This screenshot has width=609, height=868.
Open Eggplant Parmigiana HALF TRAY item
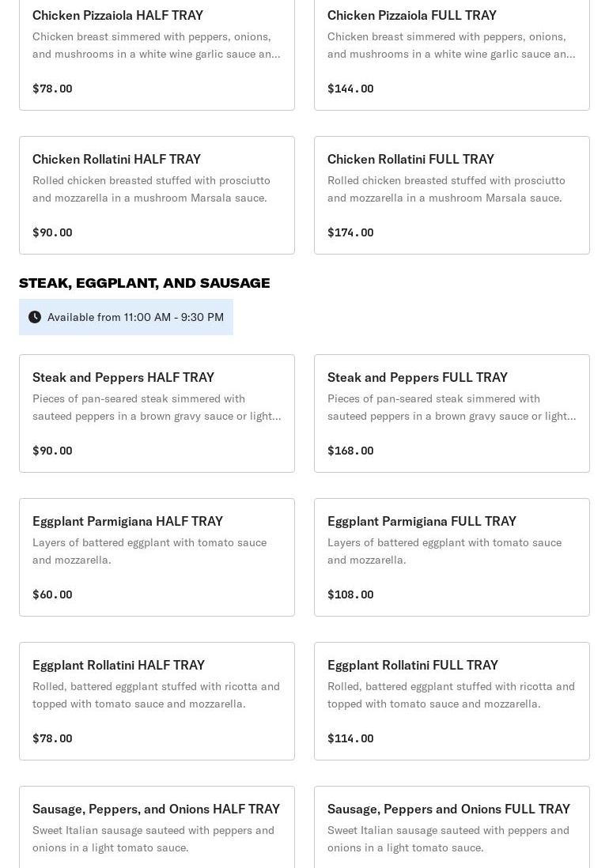tap(157, 557)
